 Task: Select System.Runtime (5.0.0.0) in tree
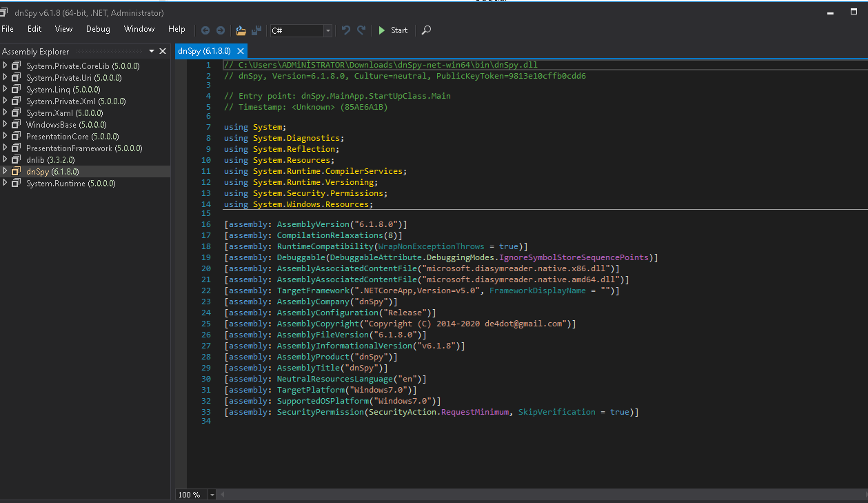pyautogui.click(x=71, y=184)
